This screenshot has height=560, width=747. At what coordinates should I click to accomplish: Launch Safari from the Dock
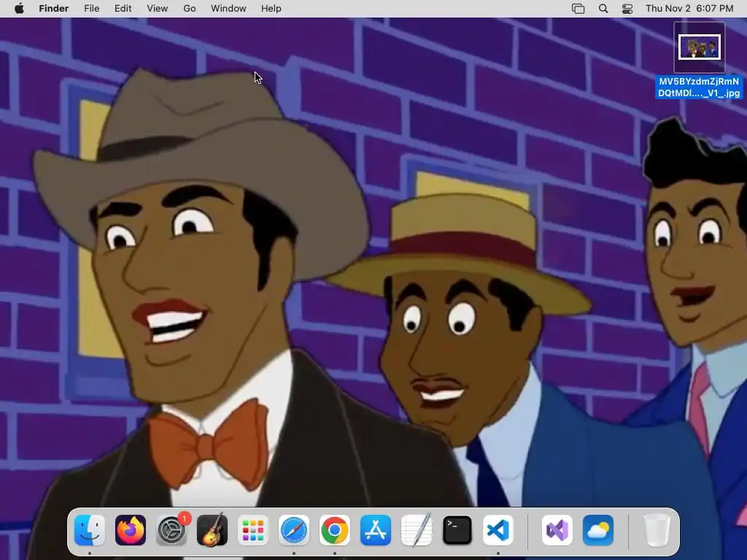point(294,530)
